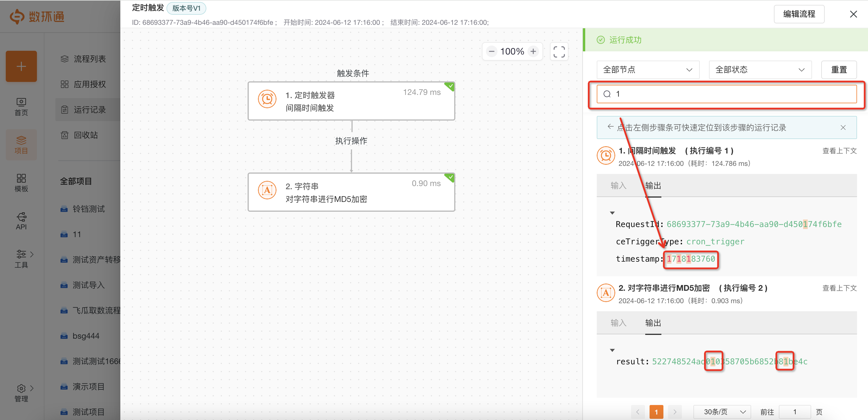Click the RequestId value text

pos(754,224)
